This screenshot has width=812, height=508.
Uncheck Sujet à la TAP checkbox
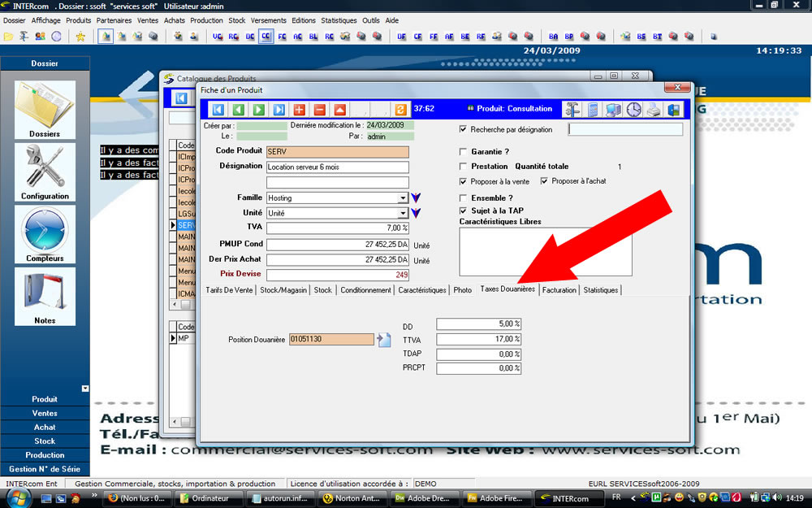[x=463, y=211]
